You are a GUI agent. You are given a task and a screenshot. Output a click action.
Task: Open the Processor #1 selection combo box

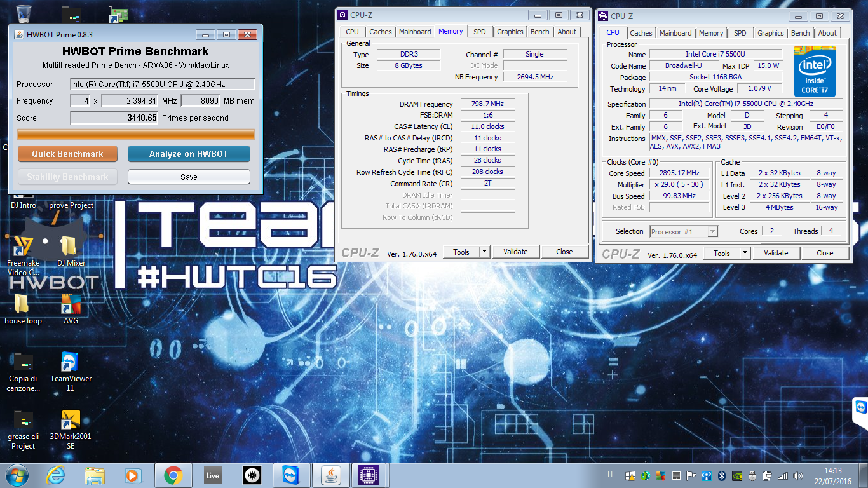point(684,232)
